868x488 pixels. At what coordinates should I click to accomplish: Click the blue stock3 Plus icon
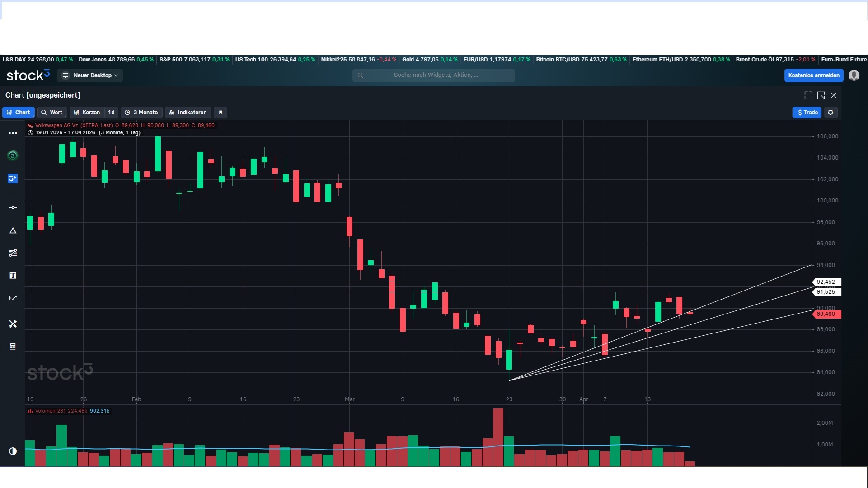click(x=13, y=178)
